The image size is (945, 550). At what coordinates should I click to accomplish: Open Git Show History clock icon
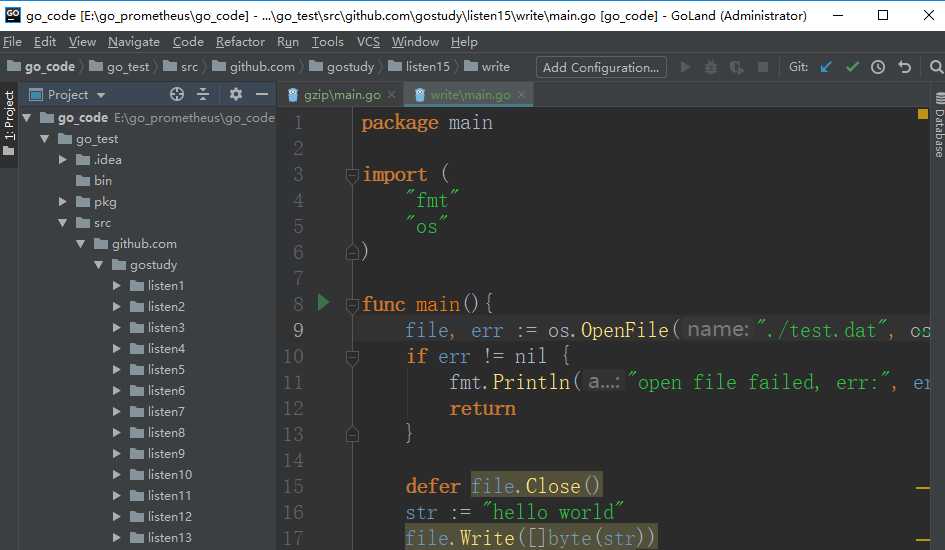[x=878, y=67]
